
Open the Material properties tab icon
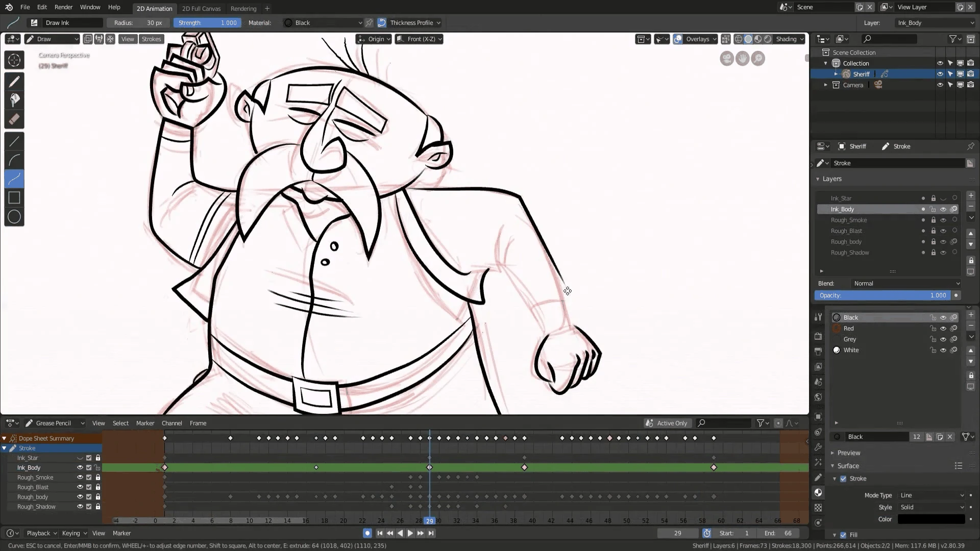818,492
